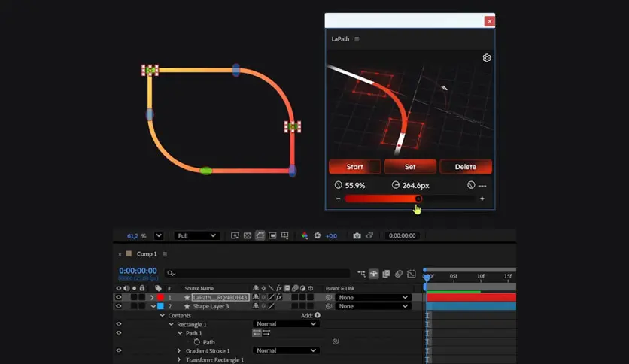Select the Comp 1 timeline tab

pos(147,254)
